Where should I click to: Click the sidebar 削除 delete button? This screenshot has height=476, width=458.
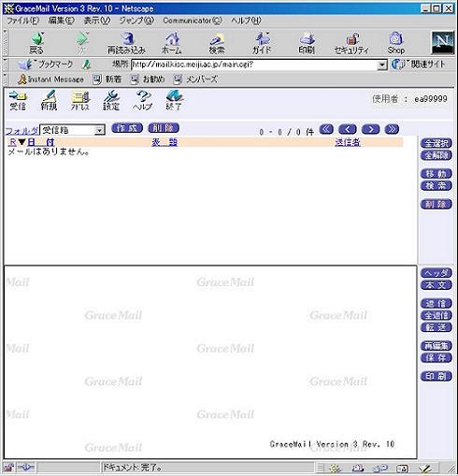(437, 204)
